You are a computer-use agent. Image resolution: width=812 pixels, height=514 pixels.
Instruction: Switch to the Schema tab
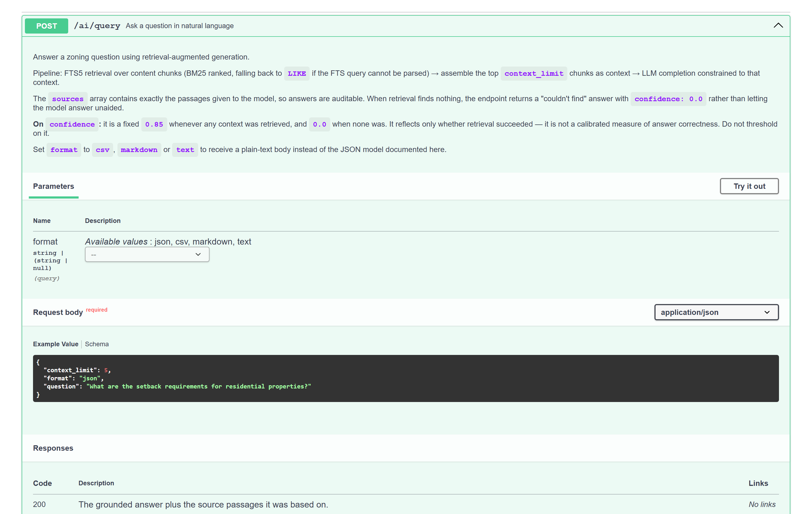pyautogui.click(x=97, y=344)
